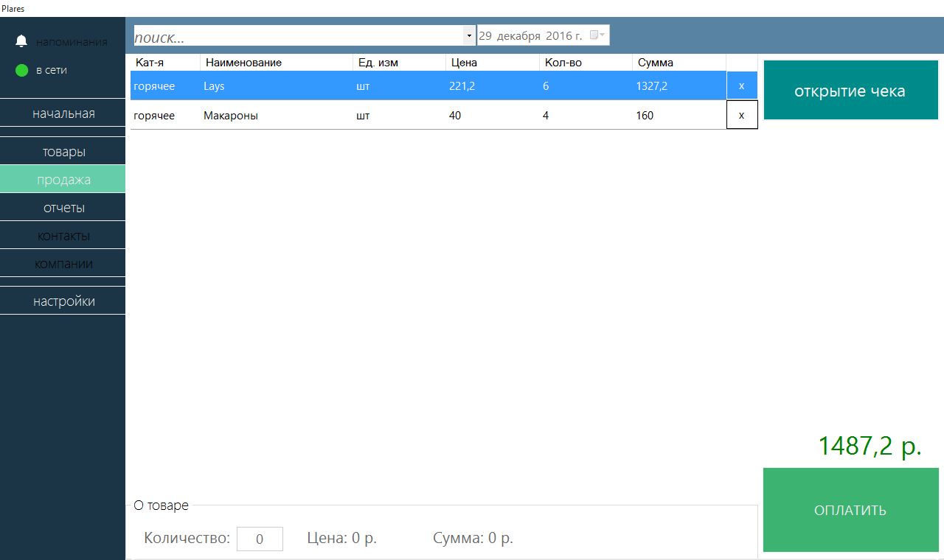
Task: Click the green online status indicator
Action: coord(22,71)
